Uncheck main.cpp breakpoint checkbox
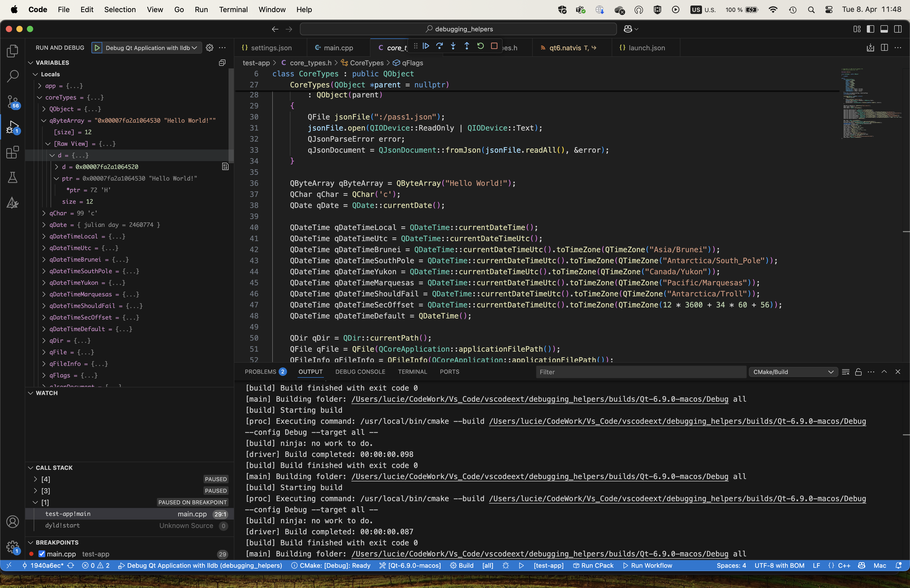Image resolution: width=910 pixels, height=588 pixels. pos(42,554)
